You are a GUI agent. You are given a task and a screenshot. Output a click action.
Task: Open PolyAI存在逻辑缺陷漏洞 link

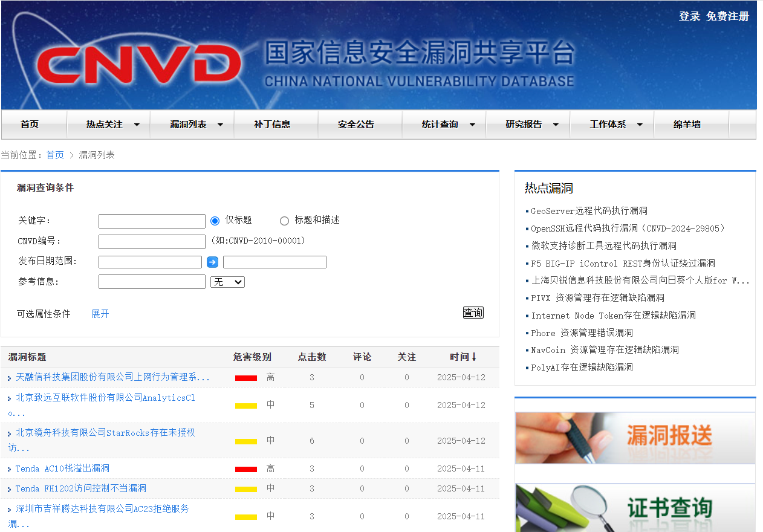[x=582, y=368]
